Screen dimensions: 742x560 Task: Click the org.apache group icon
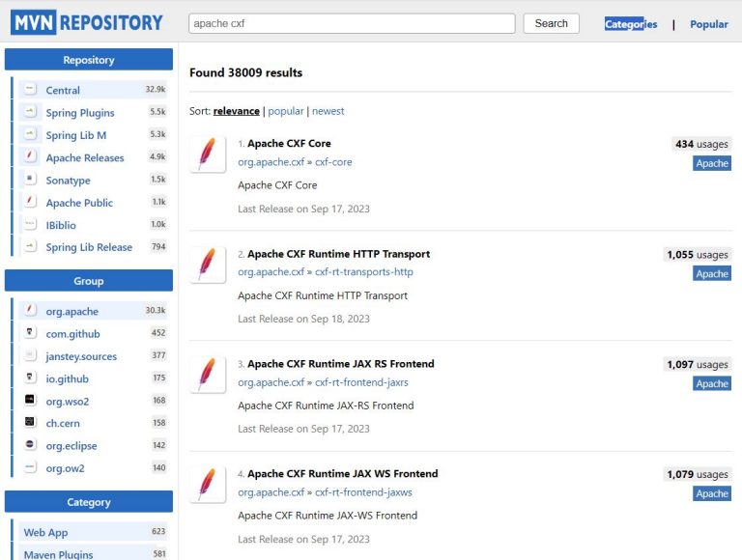click(x=30, y=310)
